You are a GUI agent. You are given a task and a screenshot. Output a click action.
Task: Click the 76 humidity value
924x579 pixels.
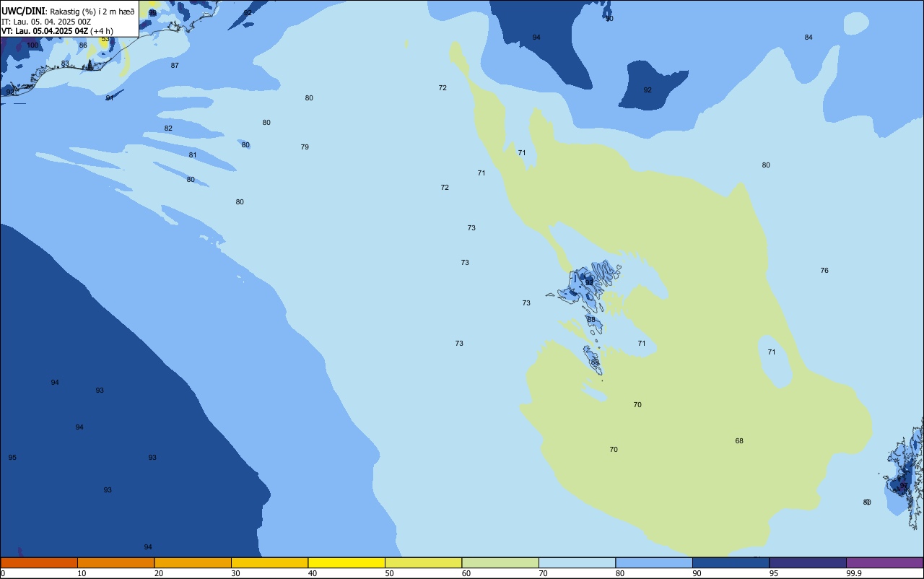point(824,271)
